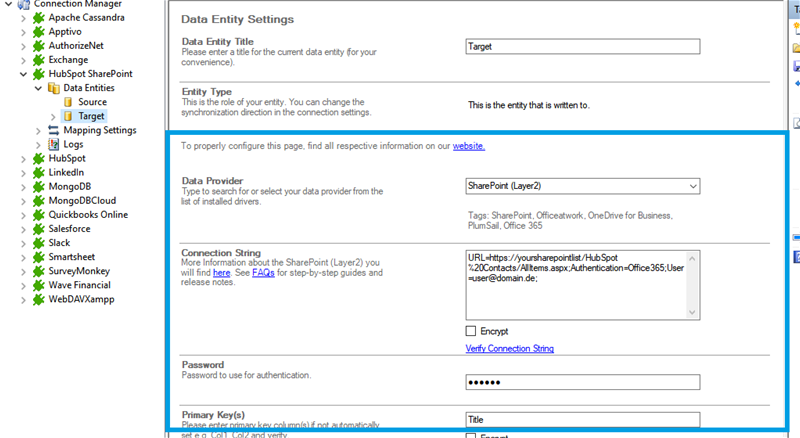
Task: Expand the Quickbooks Online tree node
Action: pos(24,214)
